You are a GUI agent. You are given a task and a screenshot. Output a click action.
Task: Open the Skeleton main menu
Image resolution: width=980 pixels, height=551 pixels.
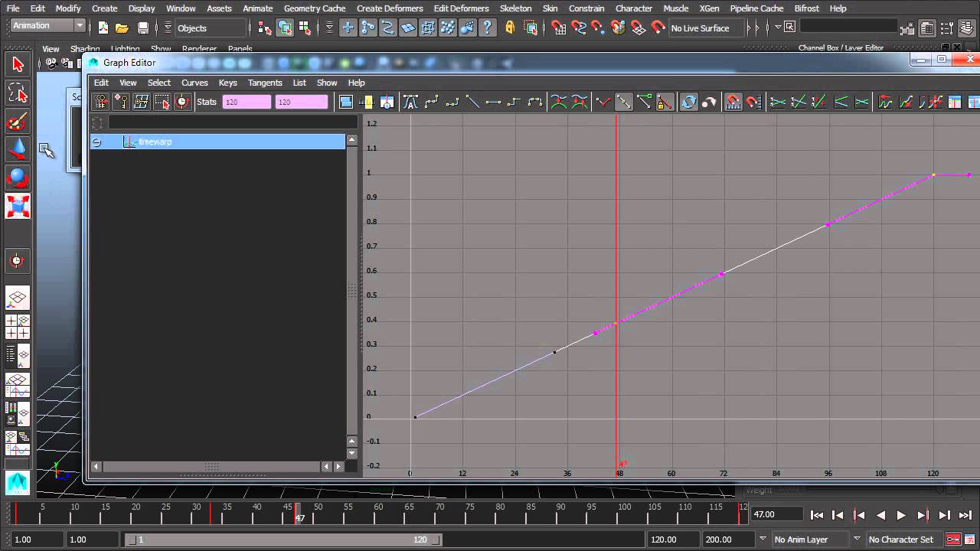point(515,8)
